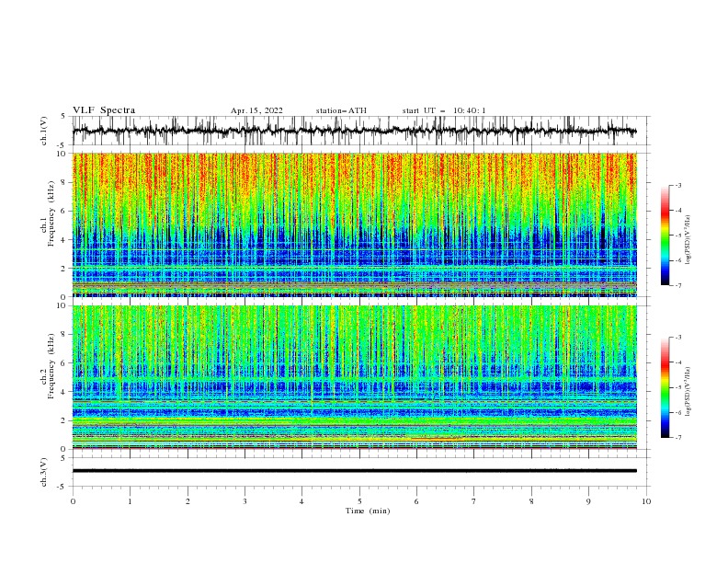Viewport: 728px width, 563px height.
Task: Click the "5" tick on ch.1(V) axis
Action: pyautogui.click(x=63, y=116)
